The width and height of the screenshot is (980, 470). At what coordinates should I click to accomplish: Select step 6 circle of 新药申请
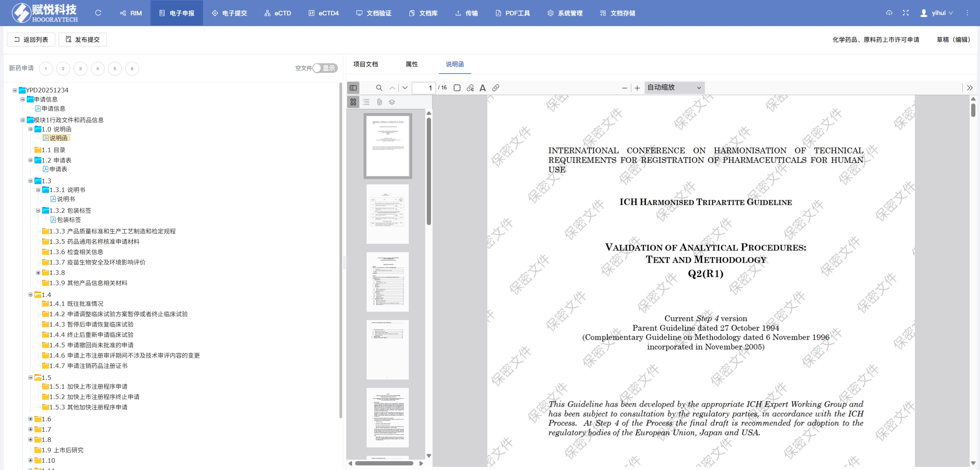(132, 69)
